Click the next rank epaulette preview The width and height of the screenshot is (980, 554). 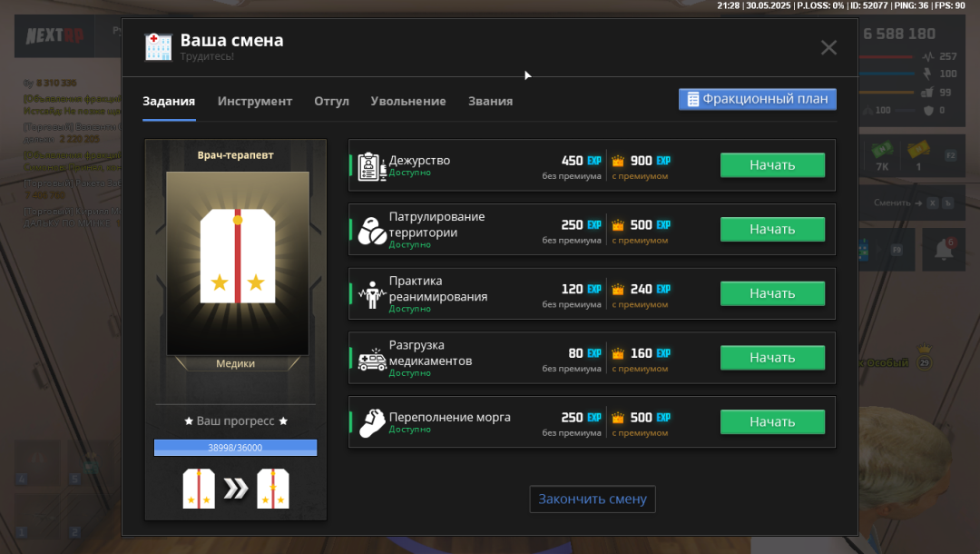coord(272,489)
